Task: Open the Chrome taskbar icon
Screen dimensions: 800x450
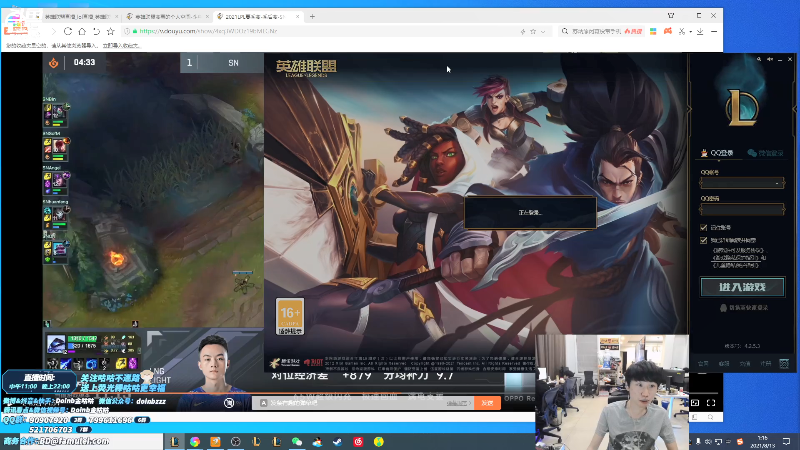Action: pos(195,441)
